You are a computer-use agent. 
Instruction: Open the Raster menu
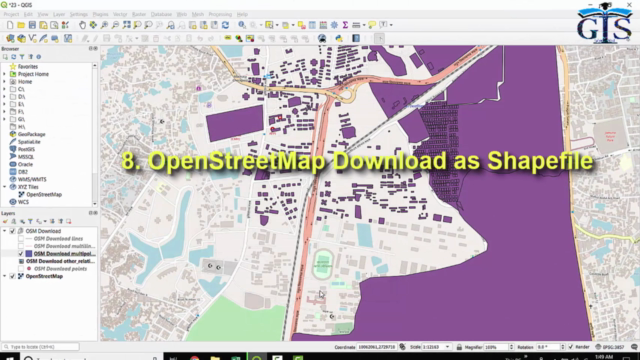139,14
